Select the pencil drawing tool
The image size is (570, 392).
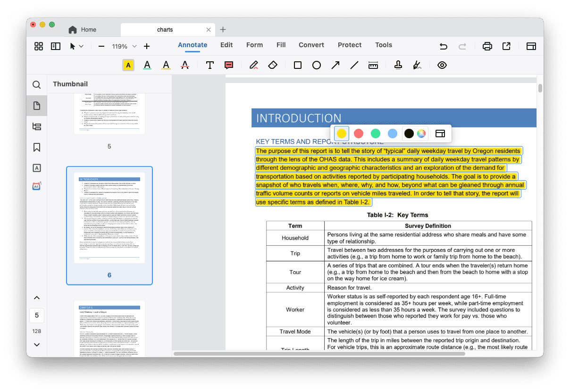pyautogui.click(x=254, y=65)
